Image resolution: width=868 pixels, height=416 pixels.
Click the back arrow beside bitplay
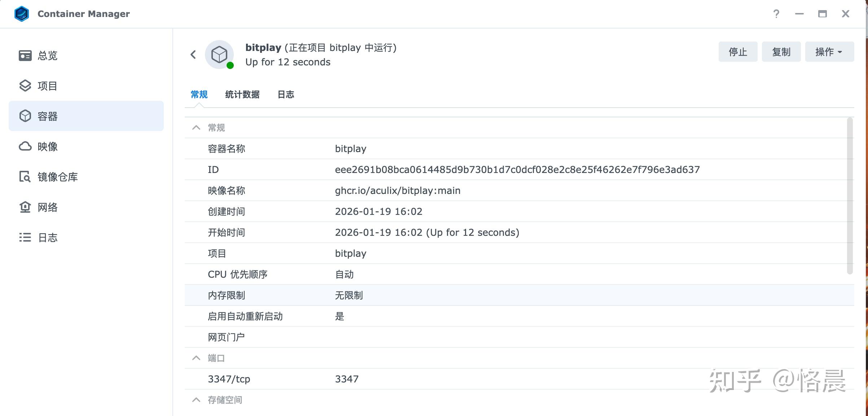[193, 55]
